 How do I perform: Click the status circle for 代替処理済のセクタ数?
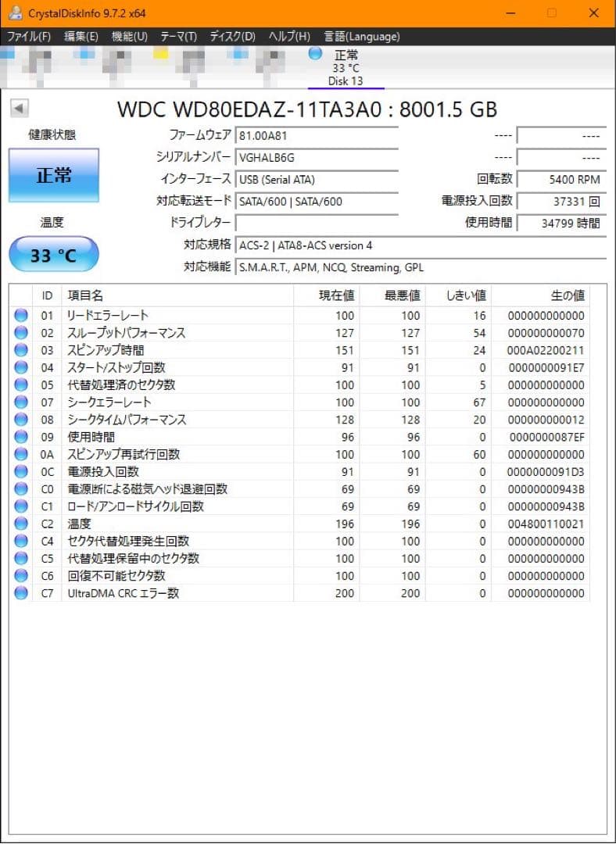pos(21,384)
